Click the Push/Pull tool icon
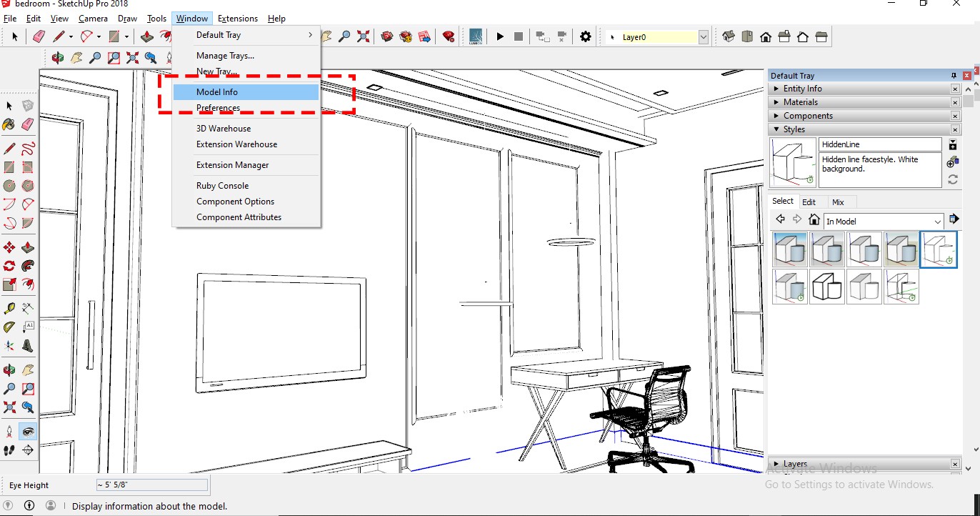This screenshot has width=980, height=516. pos(147,36)
